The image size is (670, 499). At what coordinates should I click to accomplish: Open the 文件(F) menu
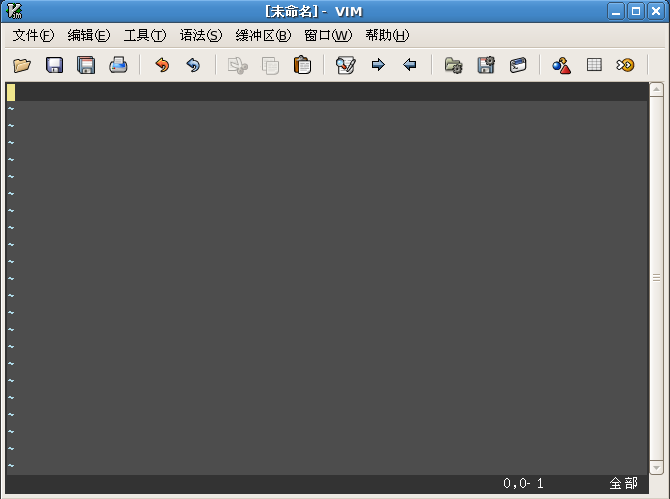pos(33,35)
